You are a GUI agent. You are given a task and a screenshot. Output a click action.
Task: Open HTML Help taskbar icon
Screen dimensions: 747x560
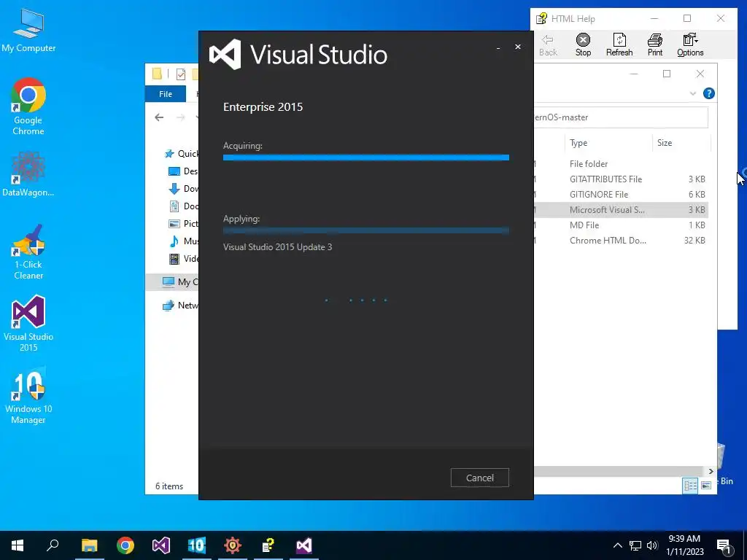coord(268,545)
